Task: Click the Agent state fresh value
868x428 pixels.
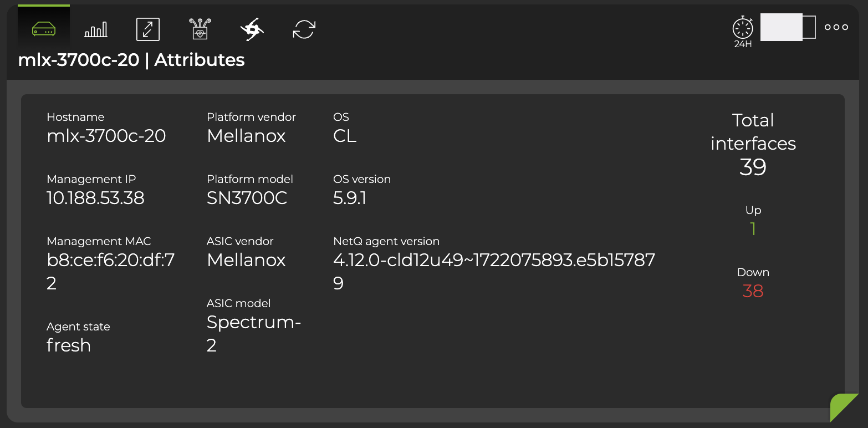Action: 69,345
